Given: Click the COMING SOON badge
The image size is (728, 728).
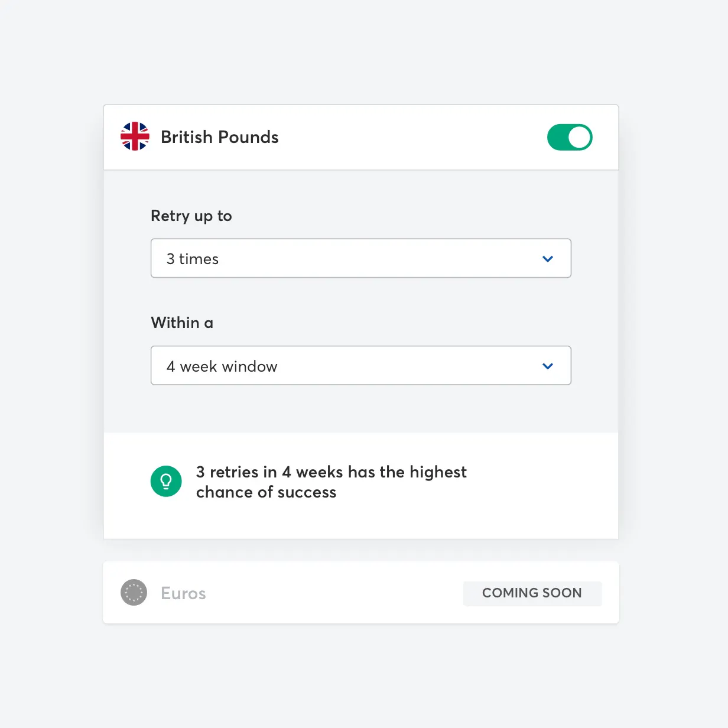Looking at the screenshot, I should point(532,593).
